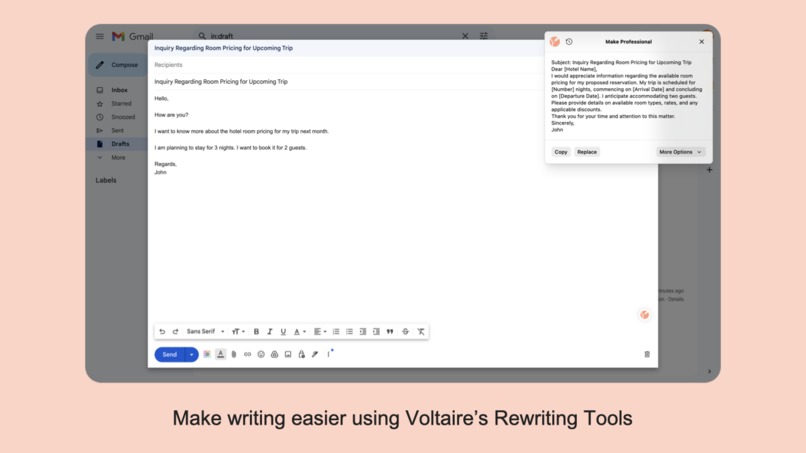This screenshot has height=453, width=806.
Task: Open the text alignment dropdown
Action: tap(320, 332)
